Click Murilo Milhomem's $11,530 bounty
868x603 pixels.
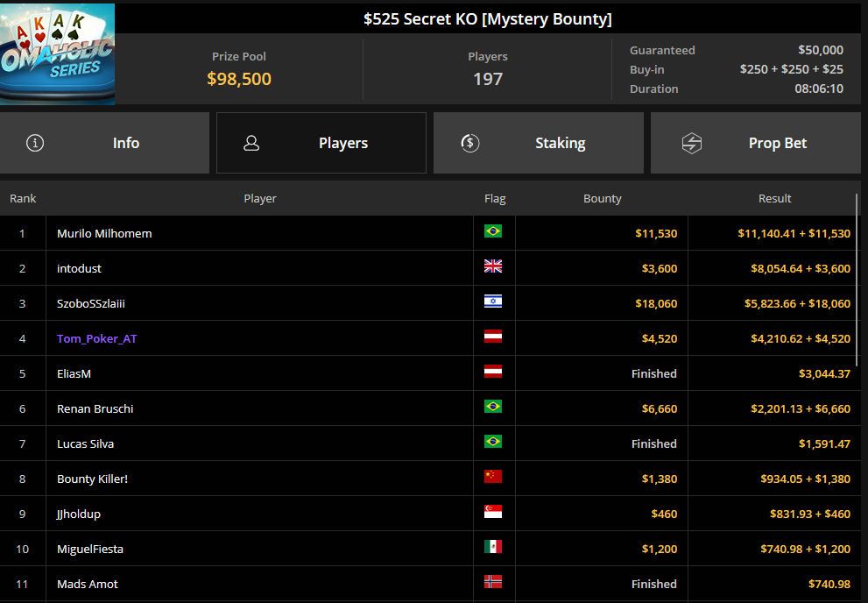pyautogui.click(x=656, y=234)
